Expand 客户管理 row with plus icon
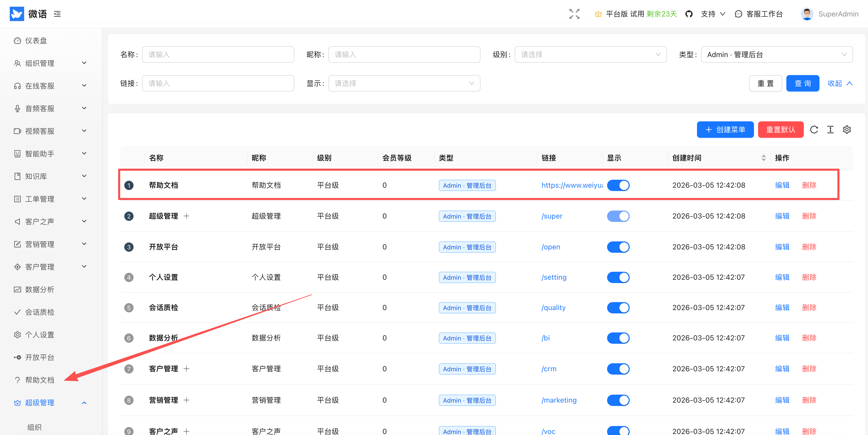 point(186,369)
